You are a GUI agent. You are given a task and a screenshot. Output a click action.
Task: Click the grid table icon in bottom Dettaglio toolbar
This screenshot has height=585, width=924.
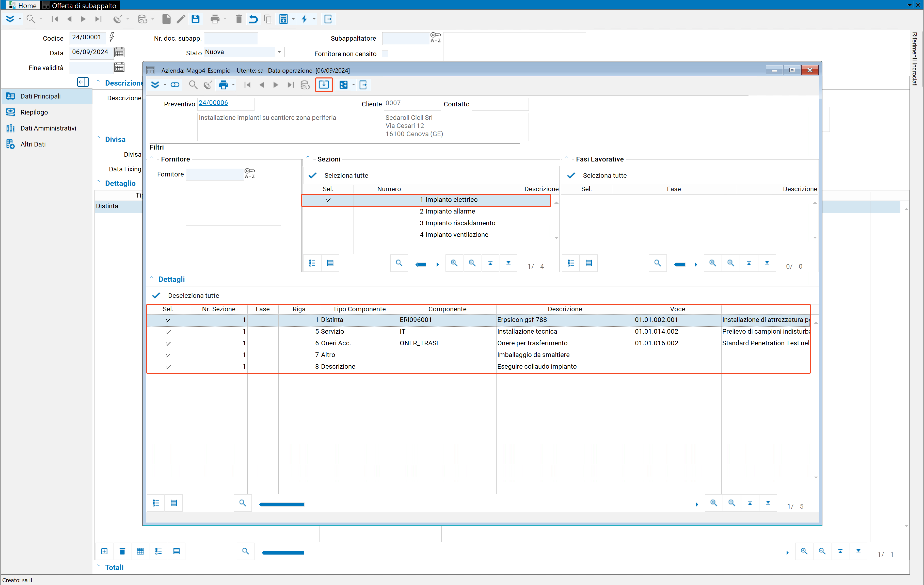click(140, 551)
